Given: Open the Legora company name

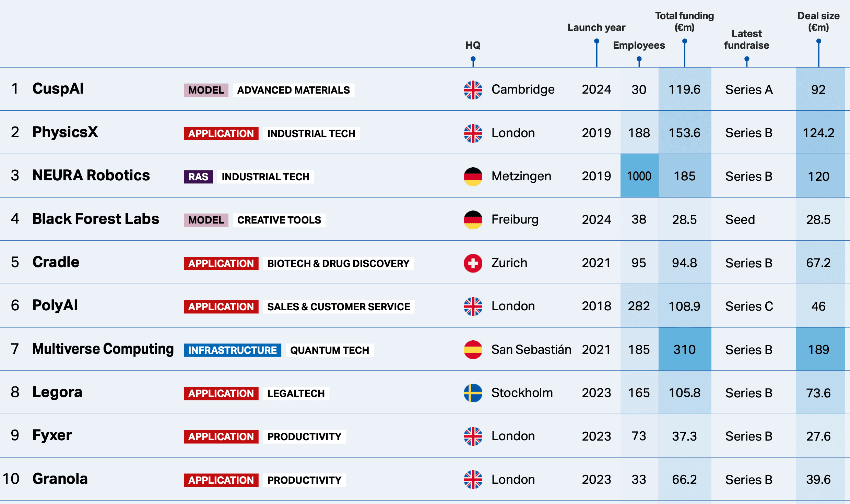Looking at the screenshot, I should tap(57, 392).
